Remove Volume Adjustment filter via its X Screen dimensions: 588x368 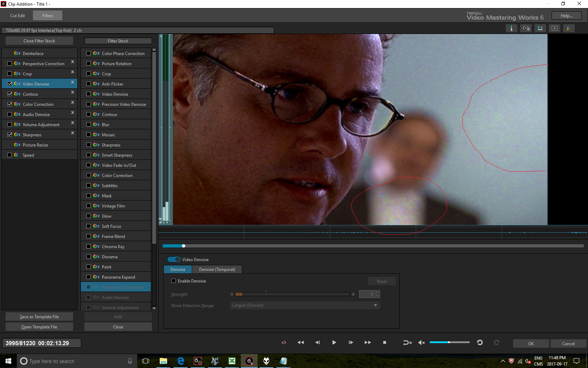coord(72,123)
